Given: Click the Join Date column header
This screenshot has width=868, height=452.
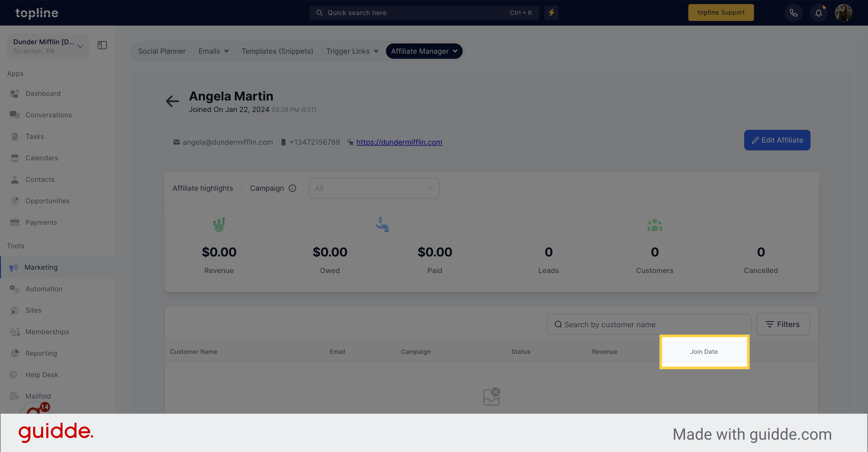Looking at the screenshot, I should click(x=704, y=352).
